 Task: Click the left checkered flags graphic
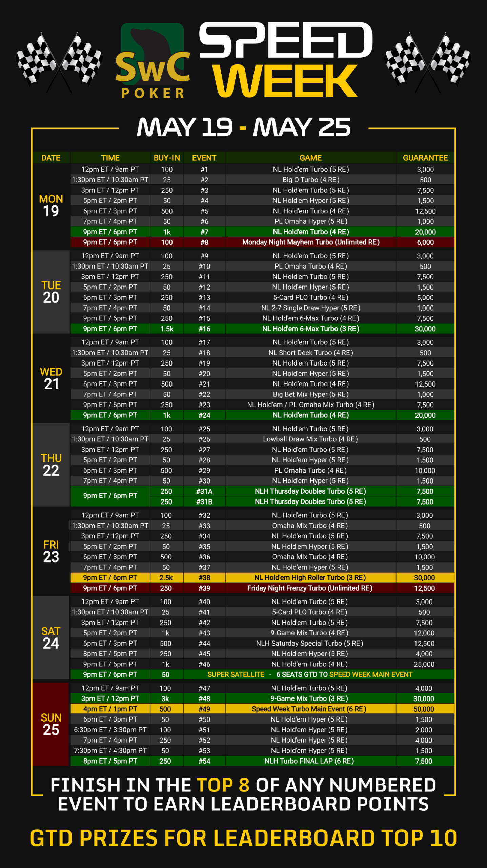click(x=59, y=63)
